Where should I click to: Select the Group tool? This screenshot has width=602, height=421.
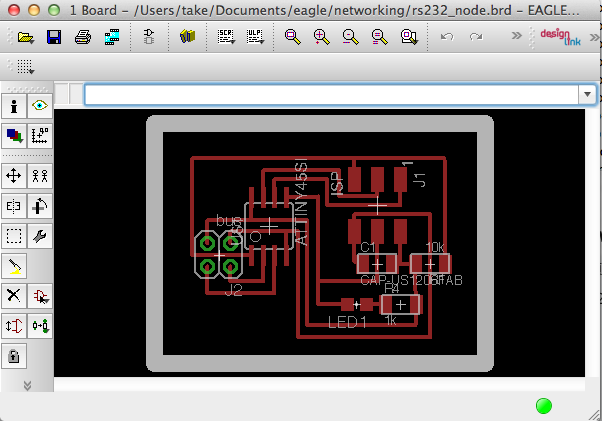14,236
